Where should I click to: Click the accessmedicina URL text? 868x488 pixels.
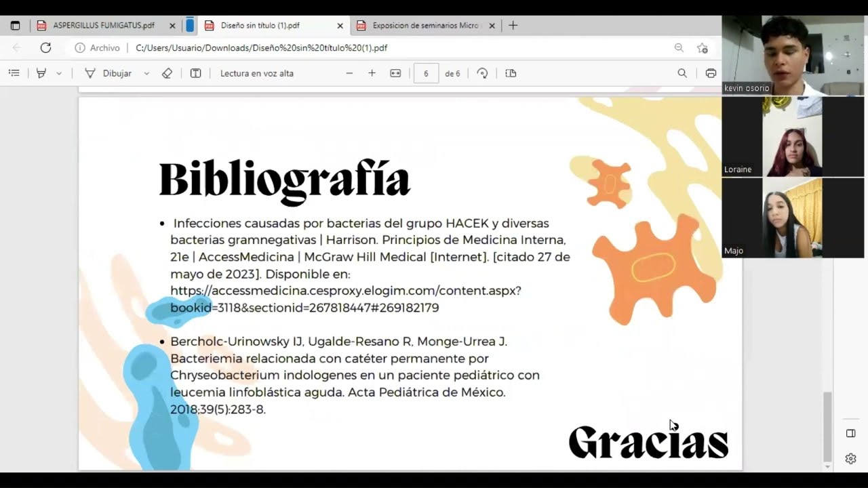(x=346, y=299)
